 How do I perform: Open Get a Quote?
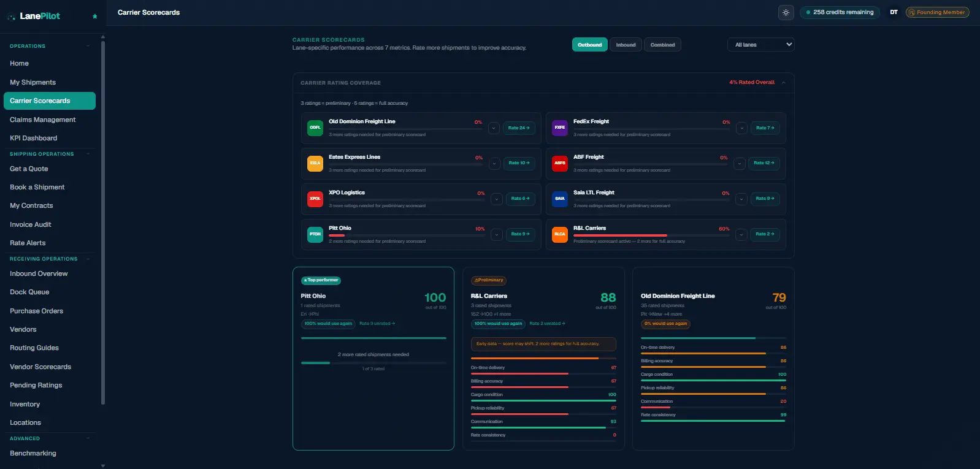click(50, 169)
